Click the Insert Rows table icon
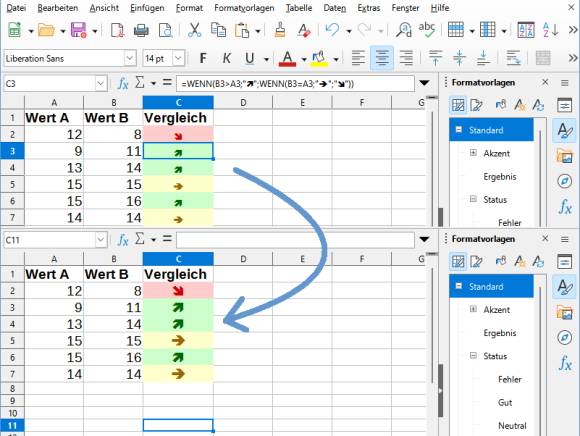The height and width of the screenshot is (436, 580). coord(456,30)
